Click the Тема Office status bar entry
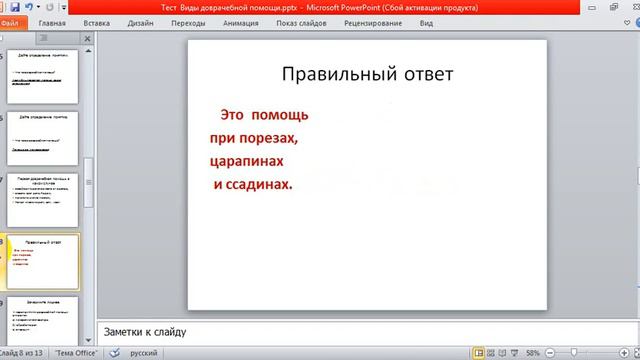 click(x=76, y=353)
